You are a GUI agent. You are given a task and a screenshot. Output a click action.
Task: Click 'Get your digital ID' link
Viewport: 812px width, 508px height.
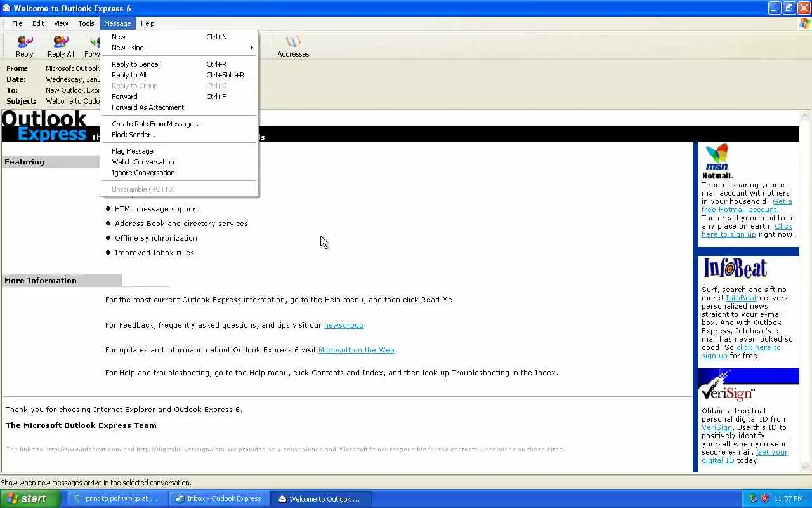[717, 460]
